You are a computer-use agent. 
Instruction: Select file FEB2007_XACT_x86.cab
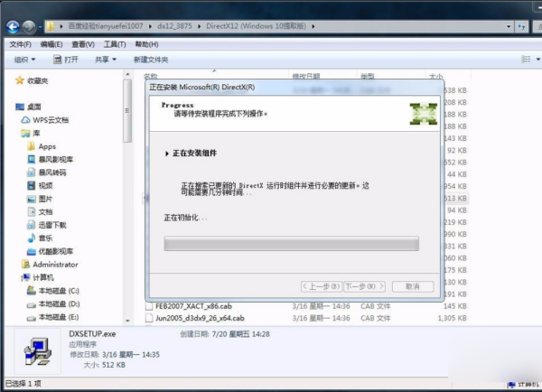coord(193,306)
